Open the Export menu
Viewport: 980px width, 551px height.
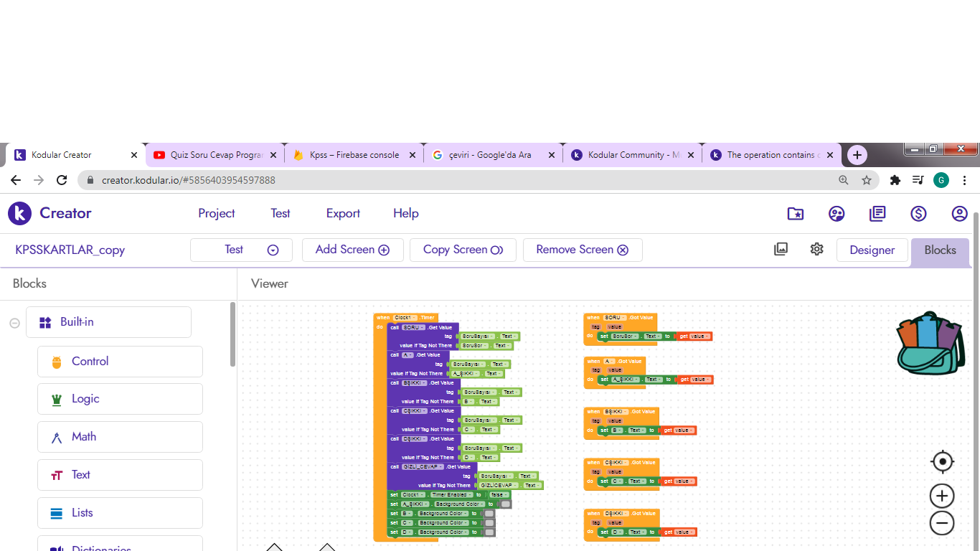pyautogui.click(x=343, y=213)
